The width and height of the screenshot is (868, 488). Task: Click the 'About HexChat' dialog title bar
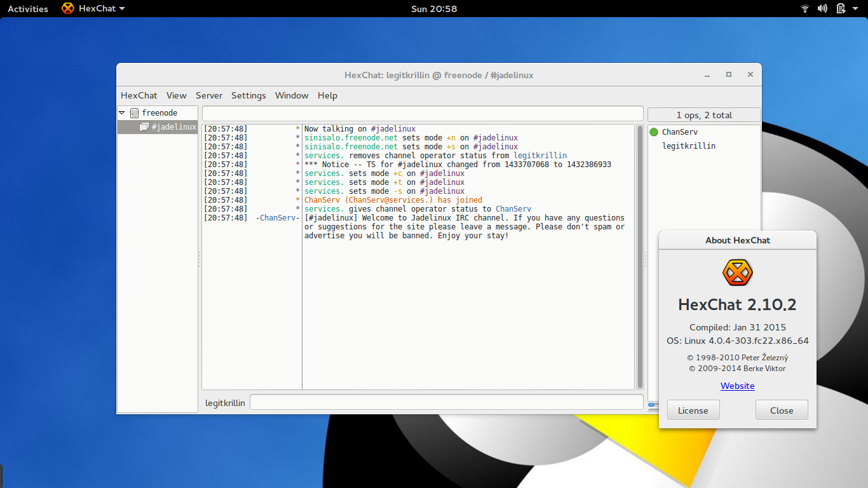(738, 240)
